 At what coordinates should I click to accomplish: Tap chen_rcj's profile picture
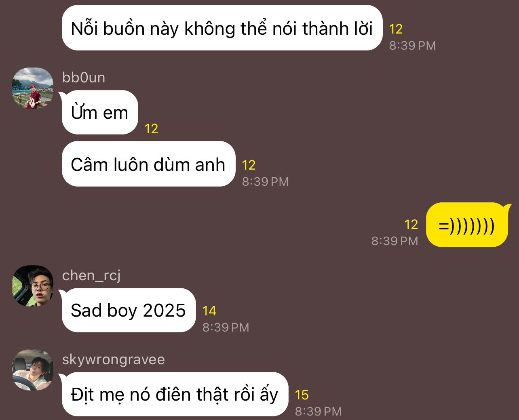(32, 286)
